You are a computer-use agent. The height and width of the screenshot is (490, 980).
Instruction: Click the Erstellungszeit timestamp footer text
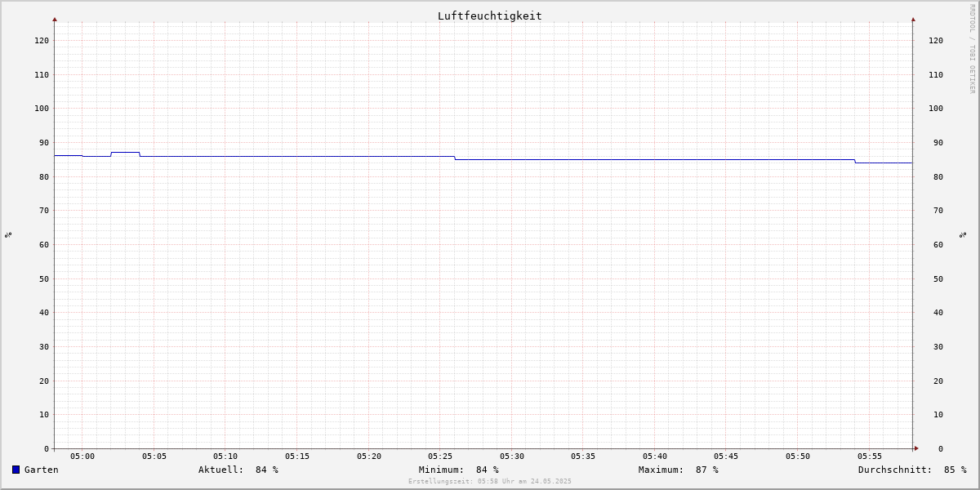[x=490, y=481]
